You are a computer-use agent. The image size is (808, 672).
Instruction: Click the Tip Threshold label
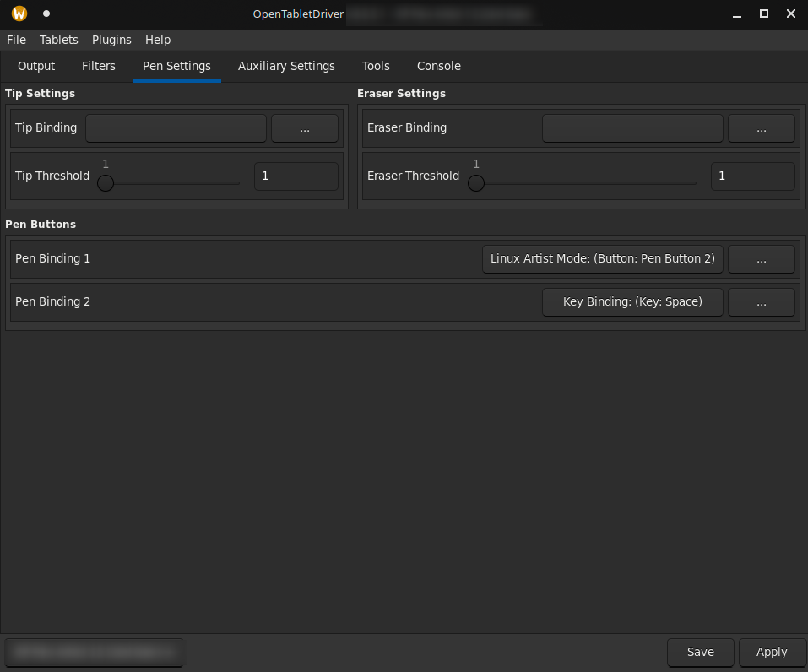pos(52,176)
